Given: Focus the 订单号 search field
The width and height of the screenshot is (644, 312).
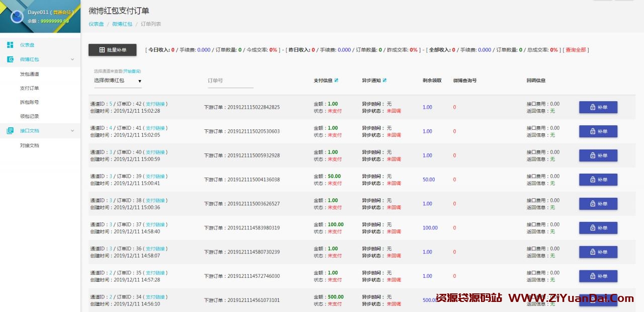Looking at the screenshot, I should click(x=230, y=81).
